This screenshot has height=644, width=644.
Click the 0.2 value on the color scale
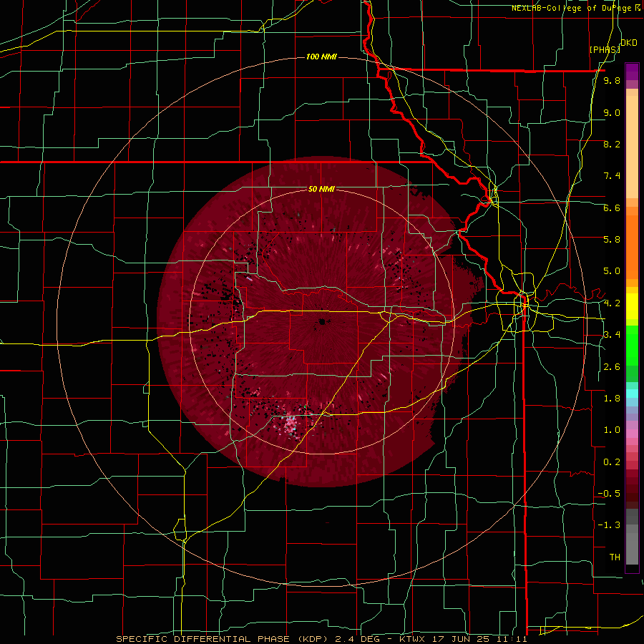[612, 462]
